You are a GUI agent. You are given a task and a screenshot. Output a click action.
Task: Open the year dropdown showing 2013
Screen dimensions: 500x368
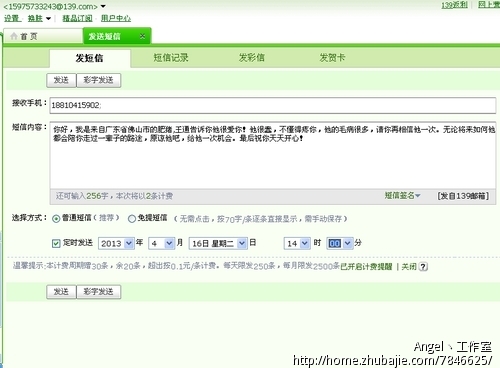pyautogui.click(x=116, y=243)
